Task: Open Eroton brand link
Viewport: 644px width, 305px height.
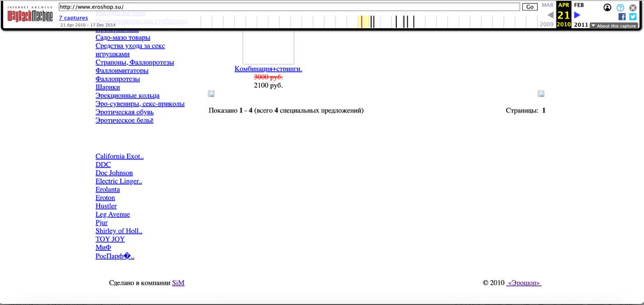Action: tap(105, 198)
